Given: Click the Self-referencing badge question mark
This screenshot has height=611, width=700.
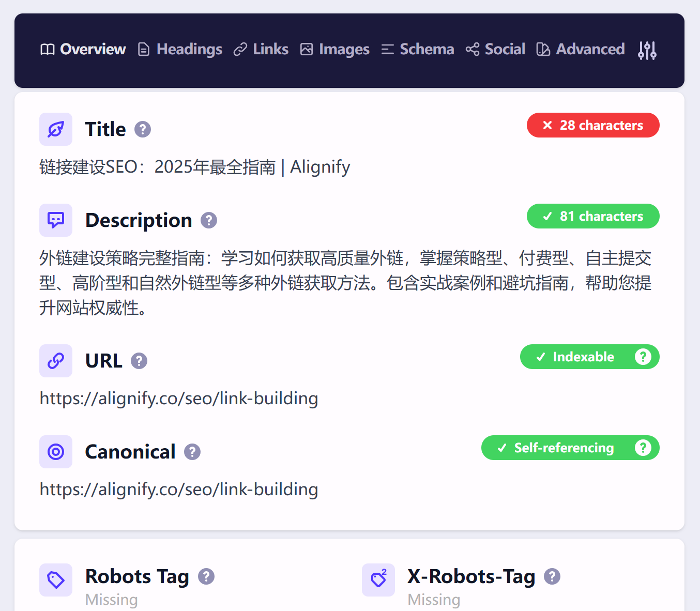Looking at the screenshot, I should tap(643, 448).
